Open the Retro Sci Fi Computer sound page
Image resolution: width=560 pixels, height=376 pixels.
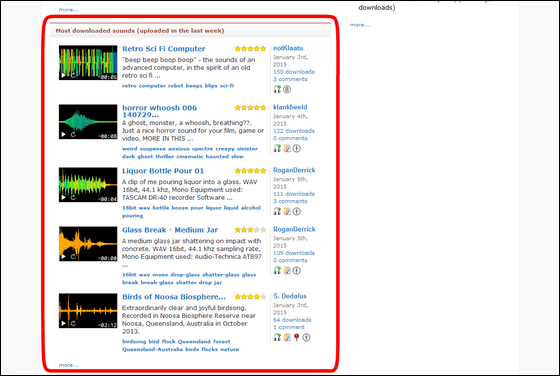coord(164,49)
